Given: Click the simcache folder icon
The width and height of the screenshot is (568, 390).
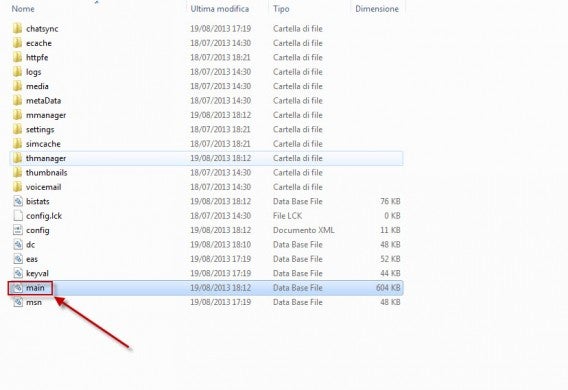Looking at the screenshot, I should (17, 144).
